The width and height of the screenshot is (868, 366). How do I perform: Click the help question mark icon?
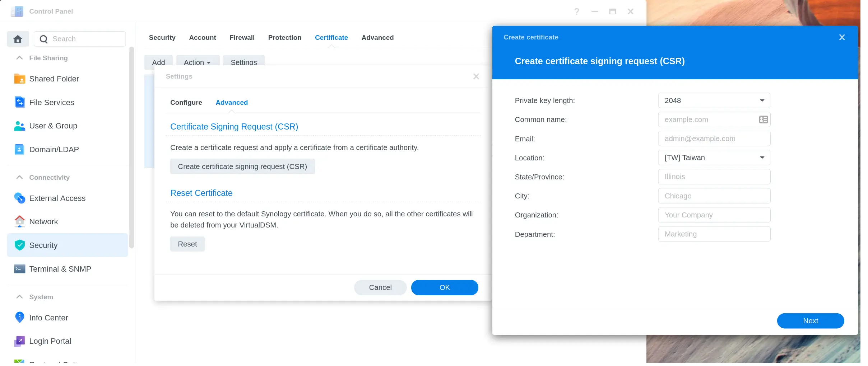pos(576,11)
